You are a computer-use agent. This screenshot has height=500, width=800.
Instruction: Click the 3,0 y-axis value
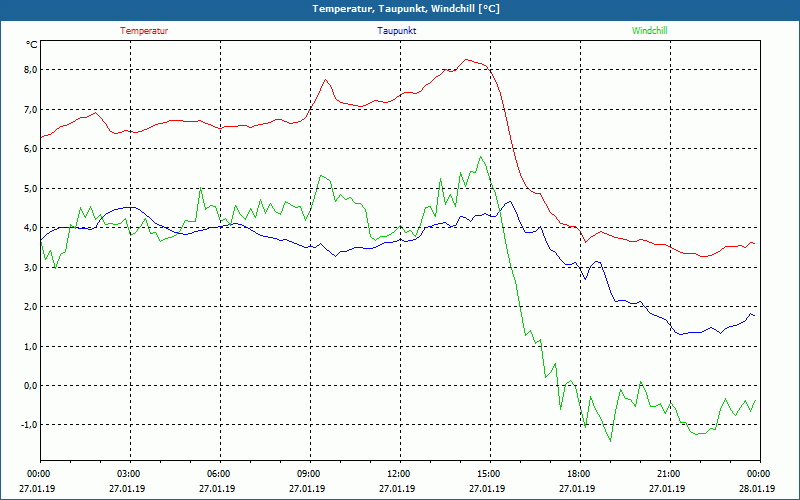coord(31,268)
